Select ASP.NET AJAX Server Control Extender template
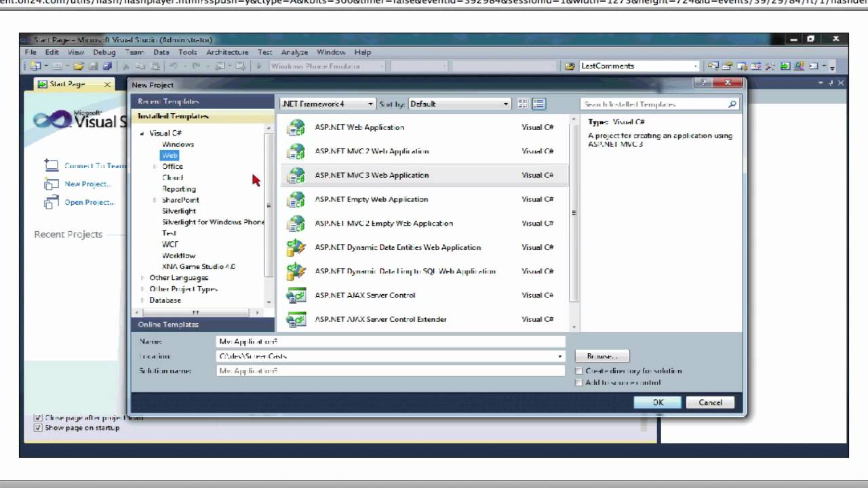868x488 pixels. pos(425,319)
